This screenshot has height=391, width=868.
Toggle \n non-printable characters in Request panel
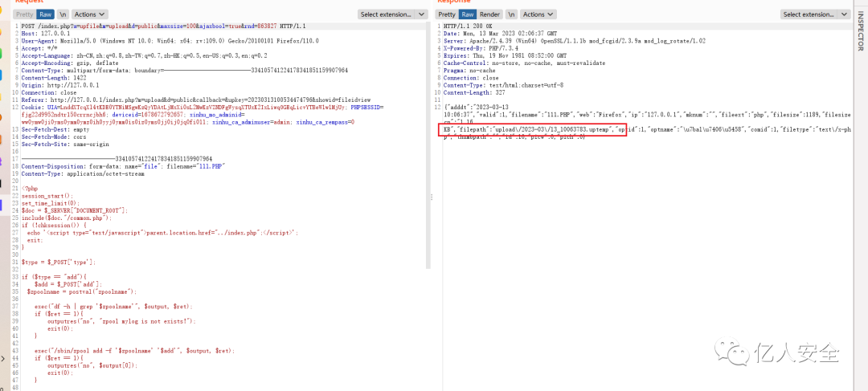(63, 14)
